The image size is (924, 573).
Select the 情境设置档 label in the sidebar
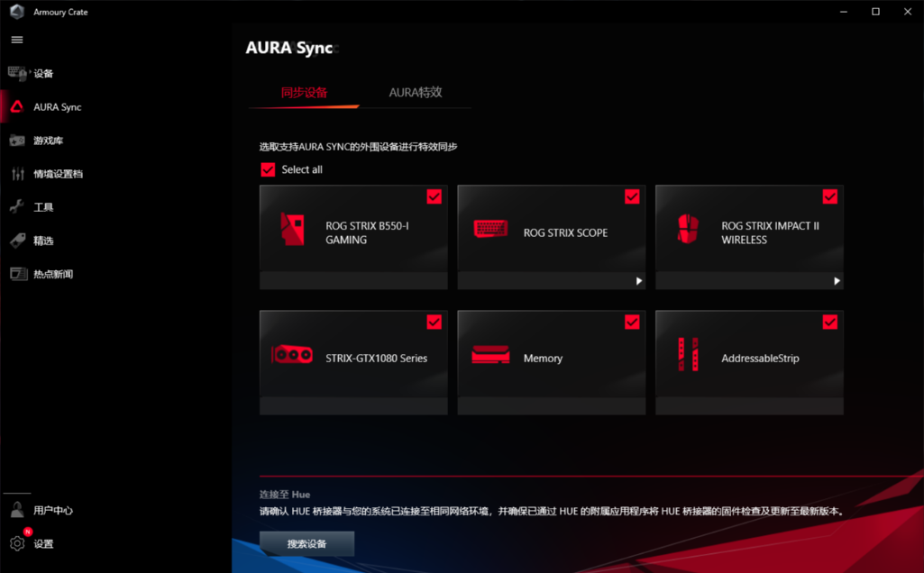pos(59,174)
